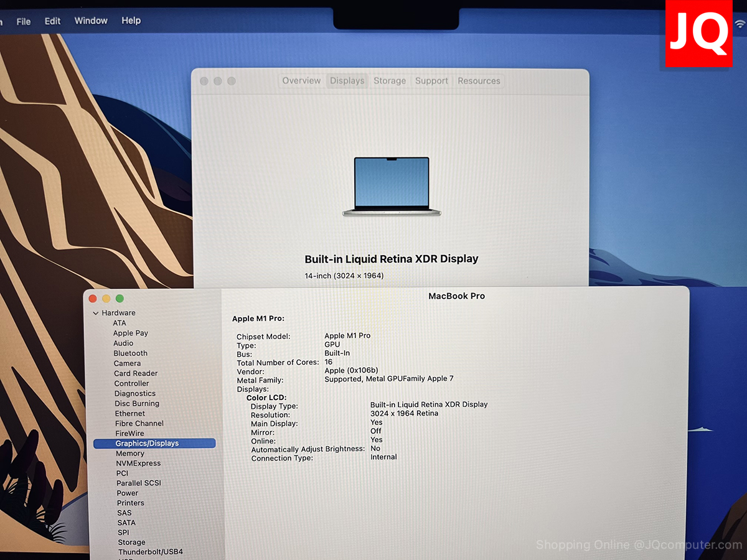Select SATA in the sidebar
The height and width of the screenshot is (560, 747).
126,523
